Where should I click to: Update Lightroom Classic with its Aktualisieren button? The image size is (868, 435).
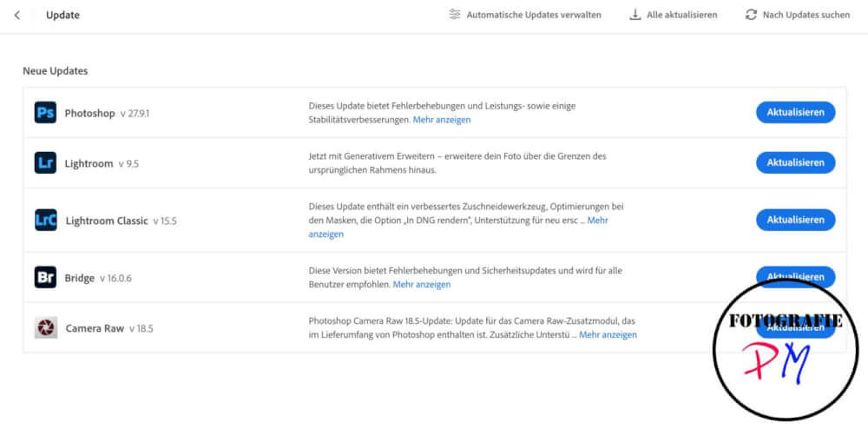(795, 220)
